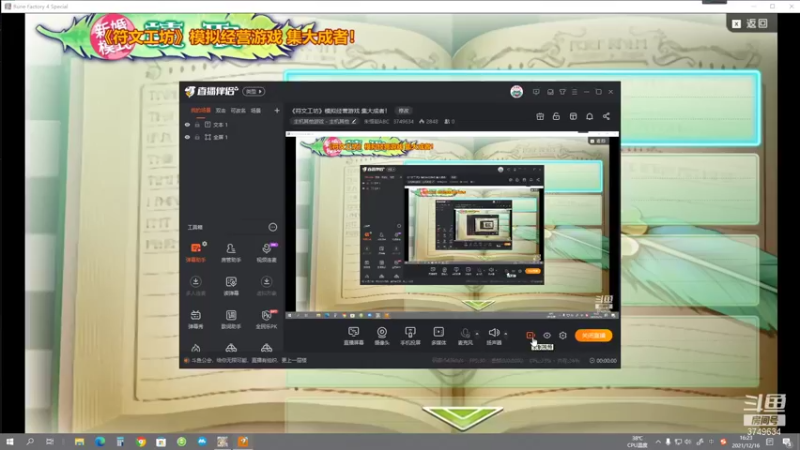The height and width of the screenshot is (450, 800).
Task: Click the T-shirt skin icon in title bar
Action: click(x=562, y=92)
